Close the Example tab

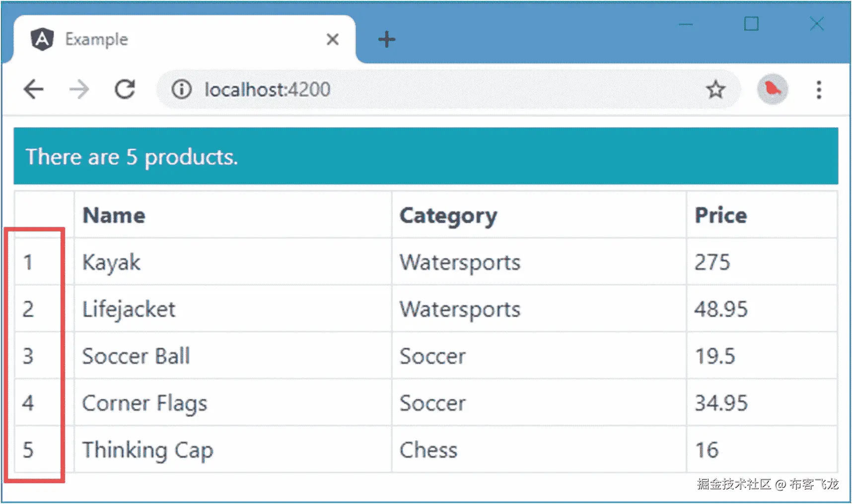tap(333, 39)
